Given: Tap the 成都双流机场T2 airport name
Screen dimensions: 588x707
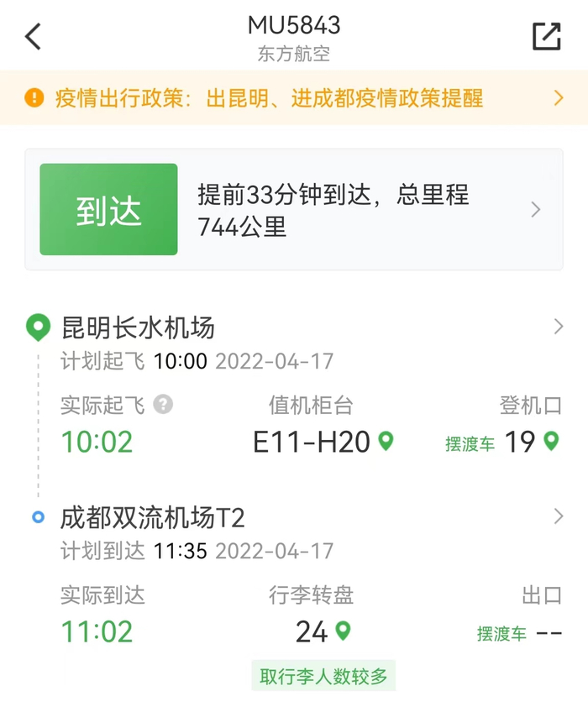Looking at the screenshot, I should [x=152, y=517].
